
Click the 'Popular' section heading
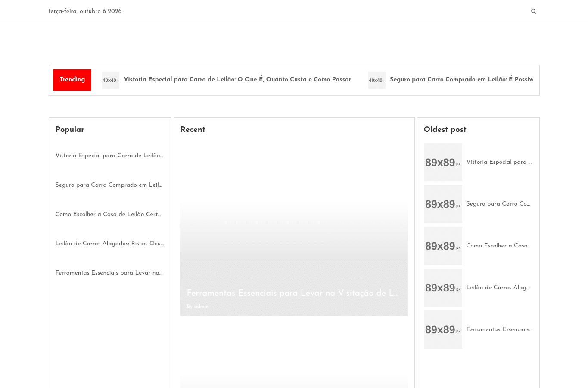point(70,130)
